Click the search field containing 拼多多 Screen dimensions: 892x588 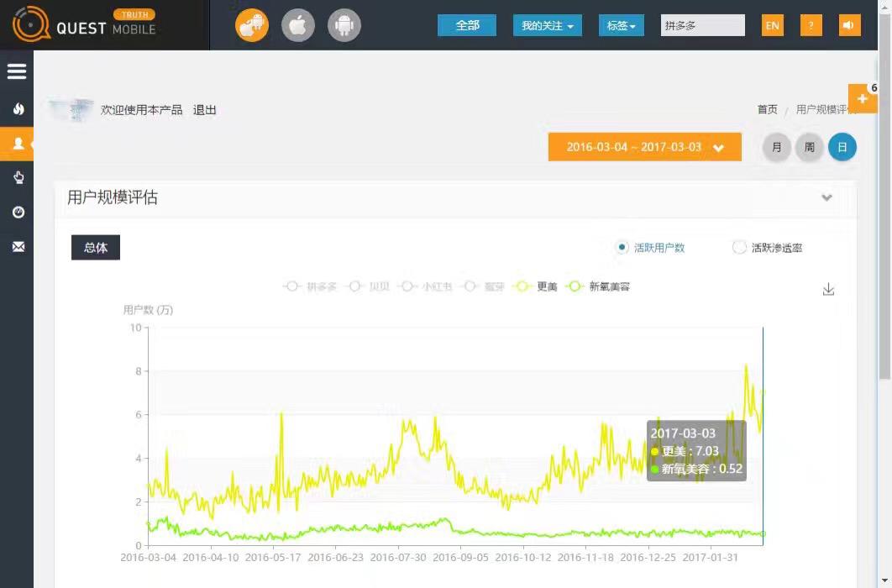click(x=702, y=26)
